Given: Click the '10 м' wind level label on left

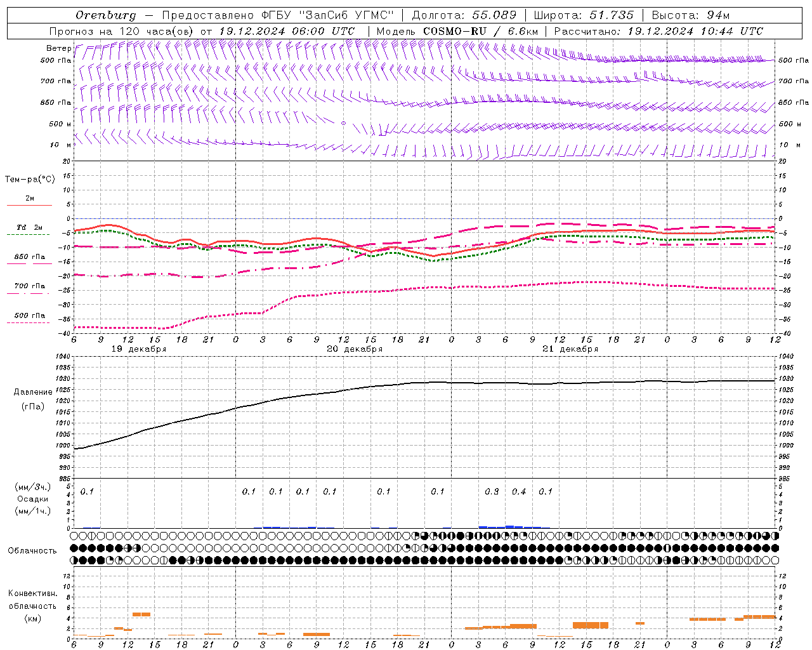Looking at the screenshot, I should 60,145.
